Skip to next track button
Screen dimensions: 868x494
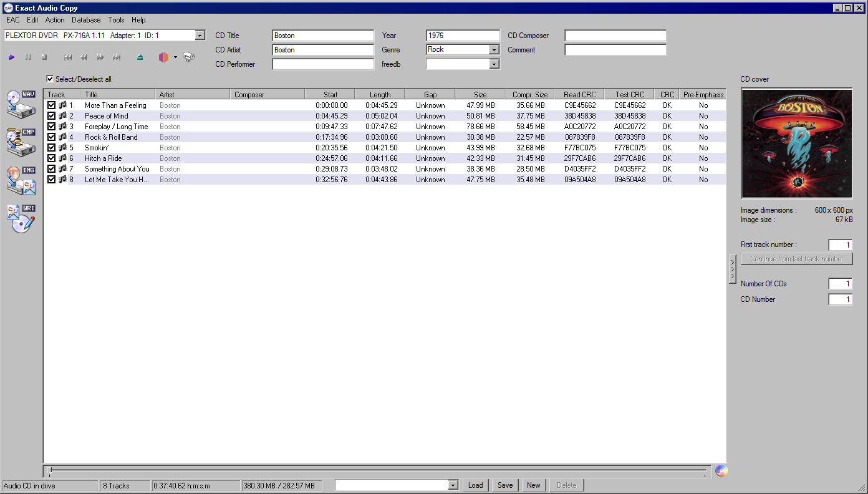116,57
